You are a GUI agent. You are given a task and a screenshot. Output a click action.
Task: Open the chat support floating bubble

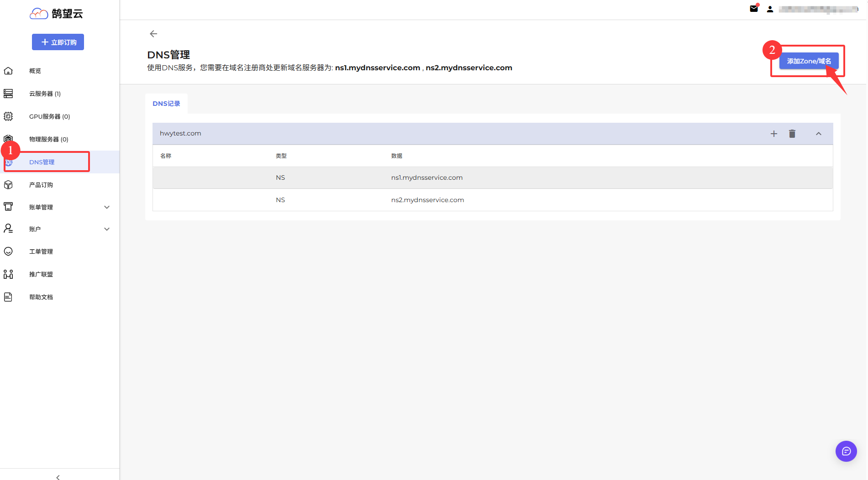pyautogui.click(x=846, y=451)
